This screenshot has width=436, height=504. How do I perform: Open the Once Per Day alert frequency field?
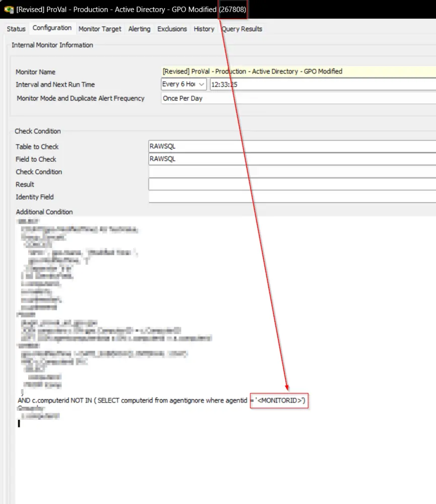(298, 98)
